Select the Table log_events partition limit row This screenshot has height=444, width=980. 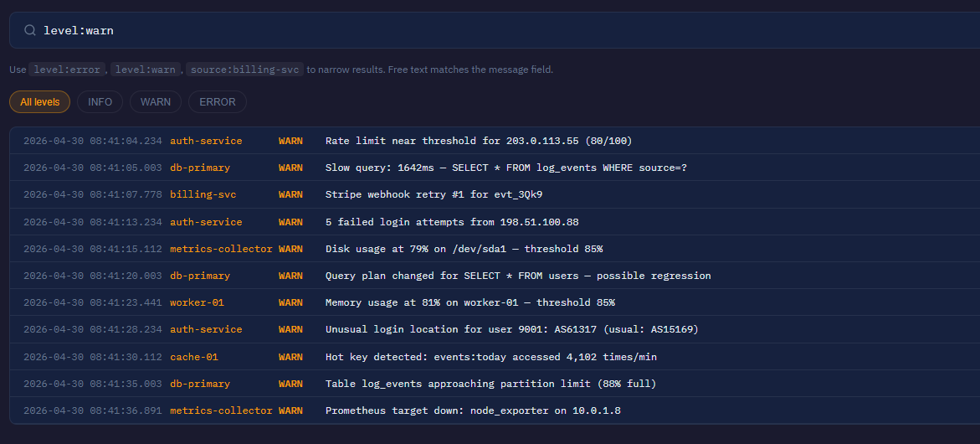point(495,384)
